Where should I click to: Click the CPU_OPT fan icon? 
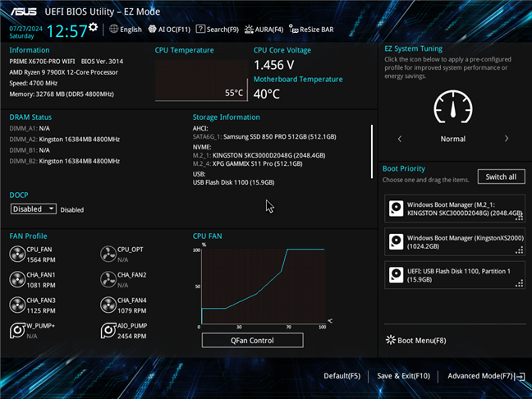[x=108, y=255]
